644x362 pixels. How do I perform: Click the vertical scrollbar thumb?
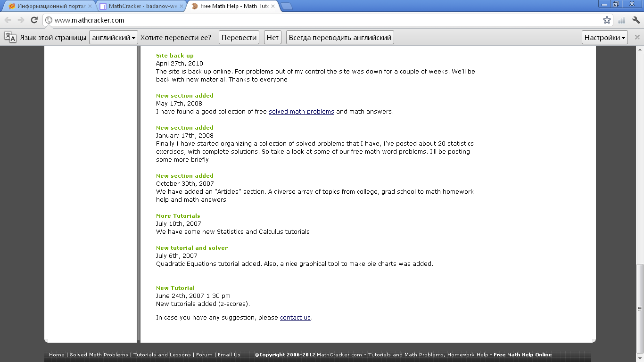(640, 308)
